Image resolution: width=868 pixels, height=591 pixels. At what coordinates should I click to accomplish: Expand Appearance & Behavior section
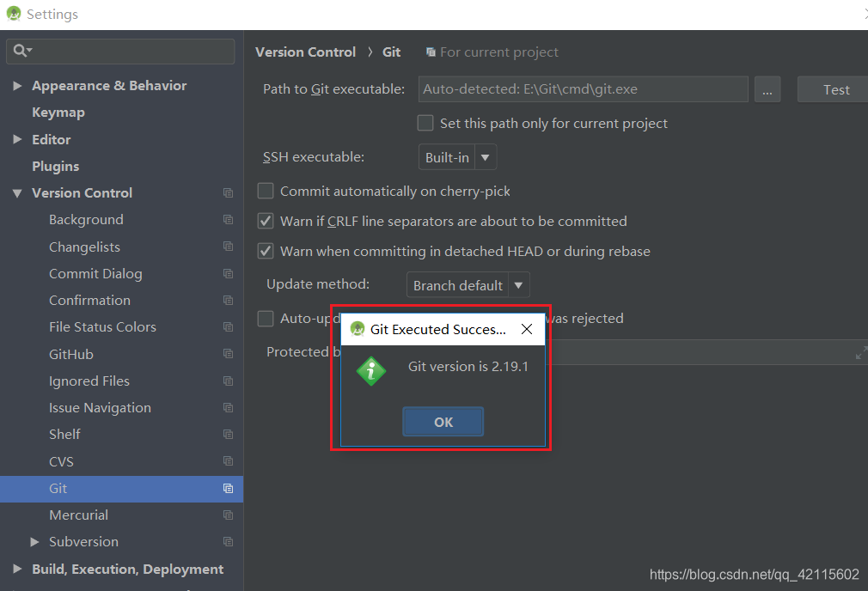pyautogui.click(x=17, y=86)
